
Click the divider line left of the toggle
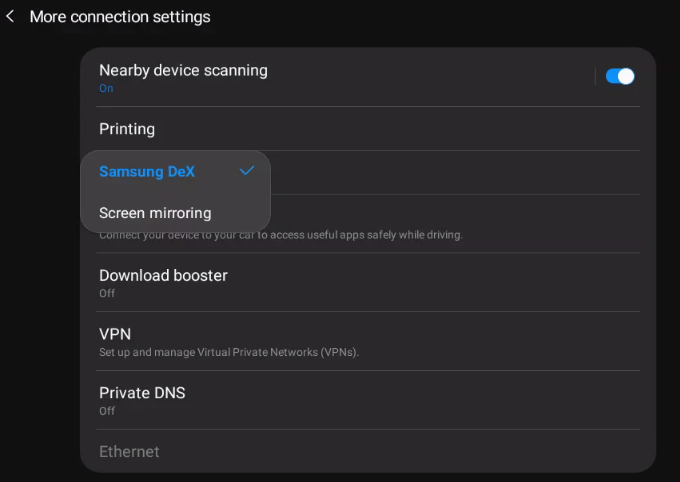(595, 76)
